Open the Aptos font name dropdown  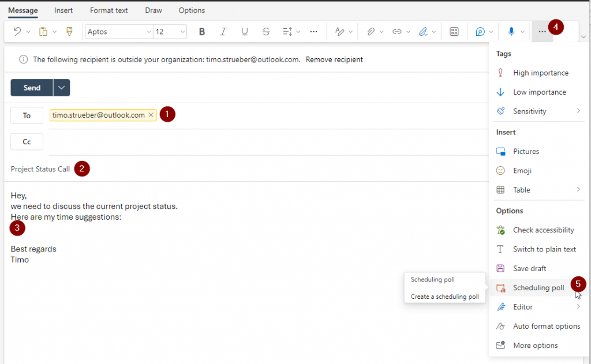click(119, 32)
